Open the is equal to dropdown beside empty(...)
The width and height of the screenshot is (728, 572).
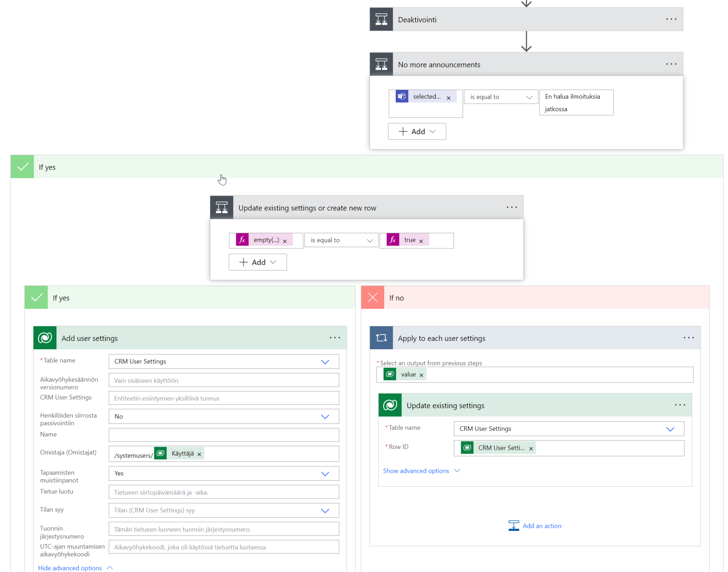tap(341, 241)
